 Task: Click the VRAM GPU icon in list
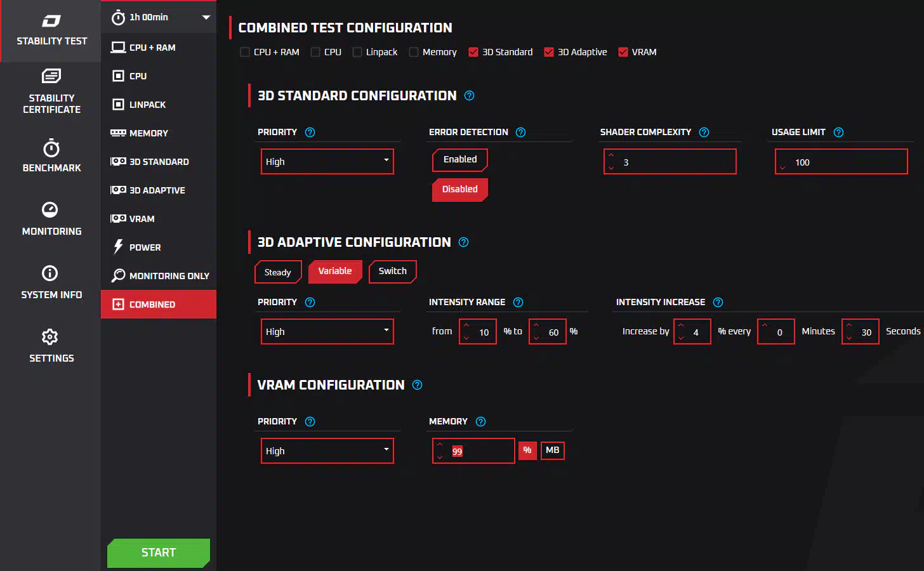118,219
